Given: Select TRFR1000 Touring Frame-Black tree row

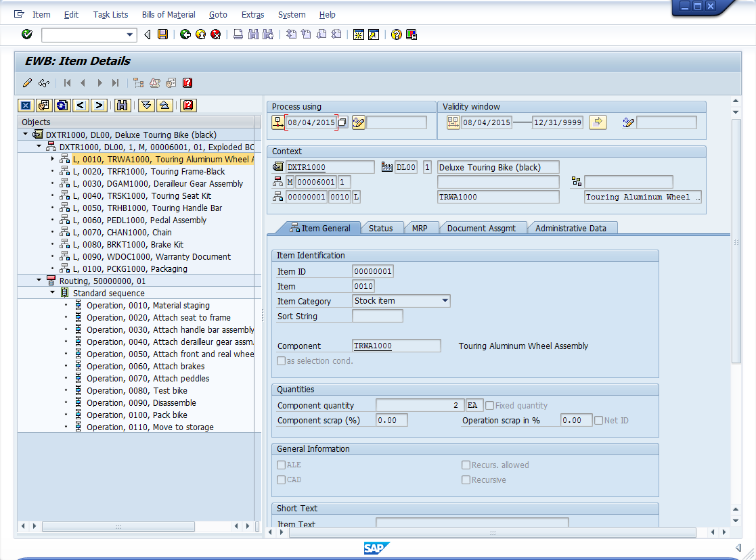Looking at the screenshot, I should (x=148, y=172).
